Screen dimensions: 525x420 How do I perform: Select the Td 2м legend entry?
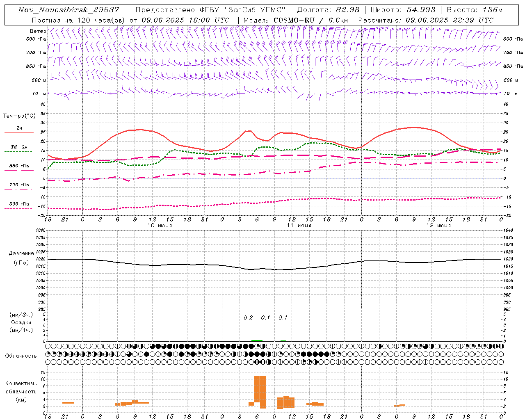[x=19, y=147]
